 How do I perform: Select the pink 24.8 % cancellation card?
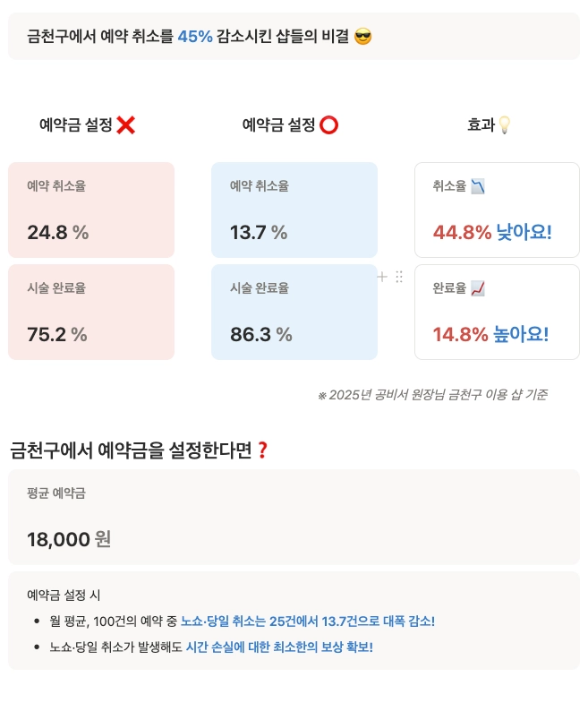[x=91, y=210]
